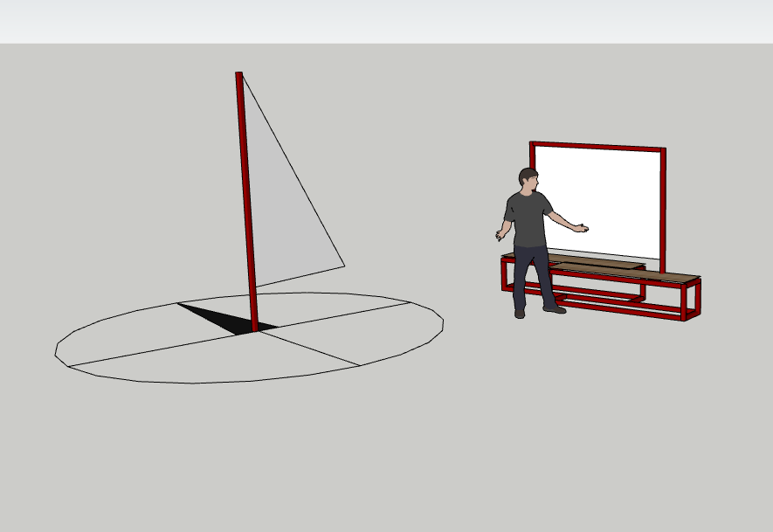Select the white board panel
Screen dimensions: 773x532
[597, 202]
